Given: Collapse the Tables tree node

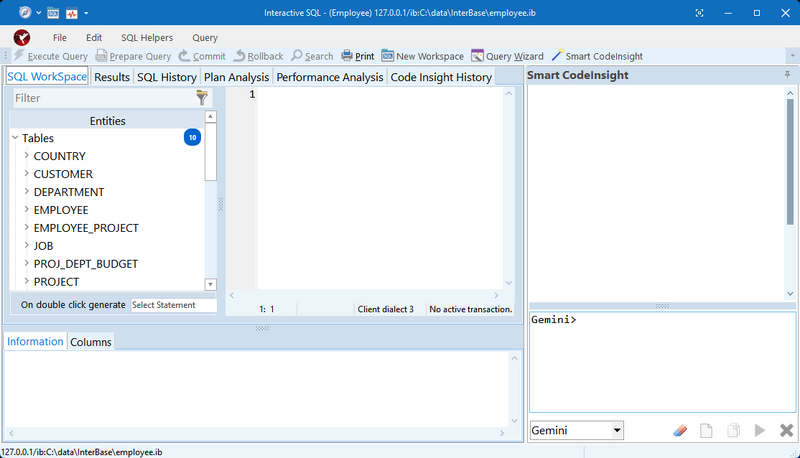Looking at the screenshot, I should [15, 138].
